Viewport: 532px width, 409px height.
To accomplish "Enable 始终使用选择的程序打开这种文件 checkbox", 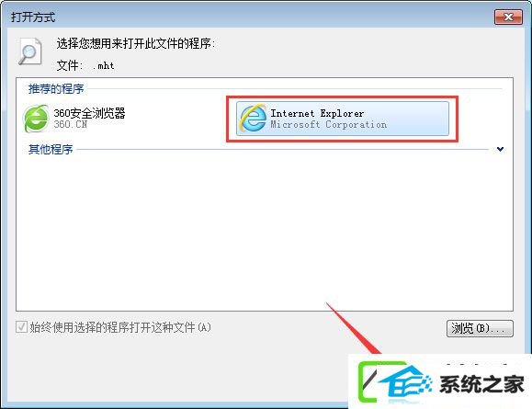I will [x=22, y=327].
